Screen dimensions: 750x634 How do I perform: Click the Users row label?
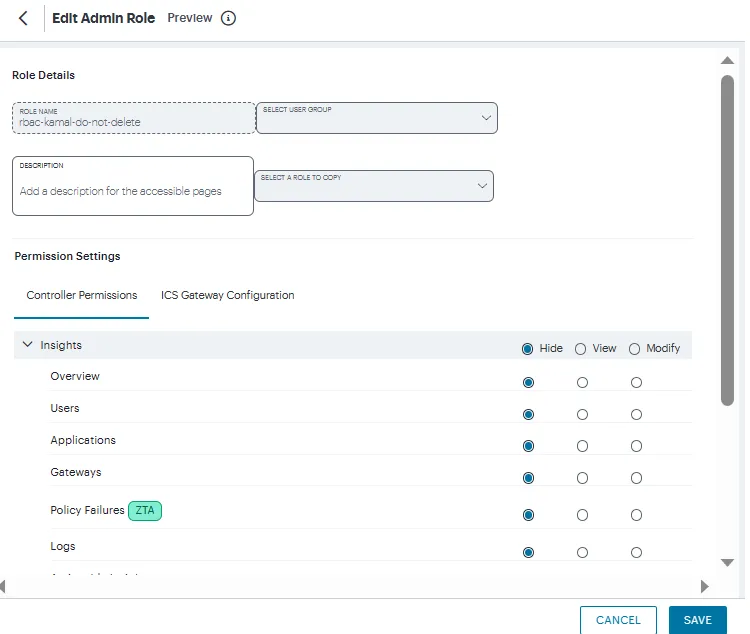(x=65, y=408)
